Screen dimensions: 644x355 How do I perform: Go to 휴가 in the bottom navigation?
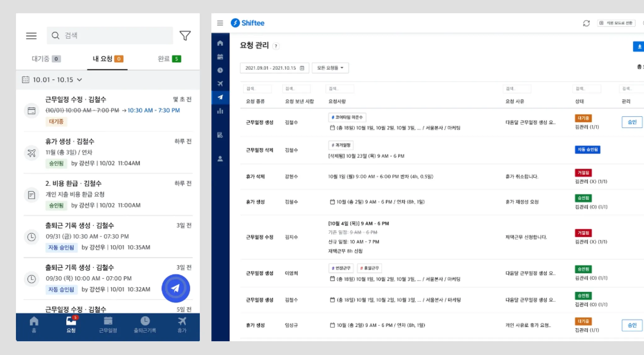[x=182, y=325]
